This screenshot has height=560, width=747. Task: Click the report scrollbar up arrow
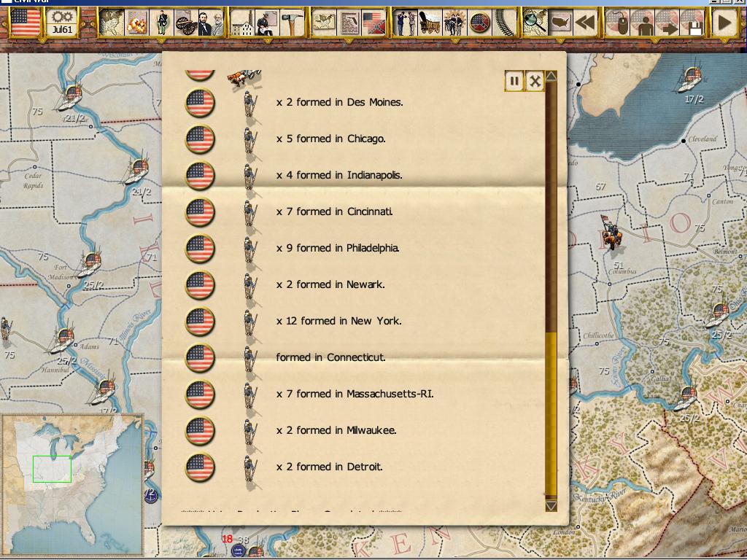pyautogui.click(x=551, y=76)
